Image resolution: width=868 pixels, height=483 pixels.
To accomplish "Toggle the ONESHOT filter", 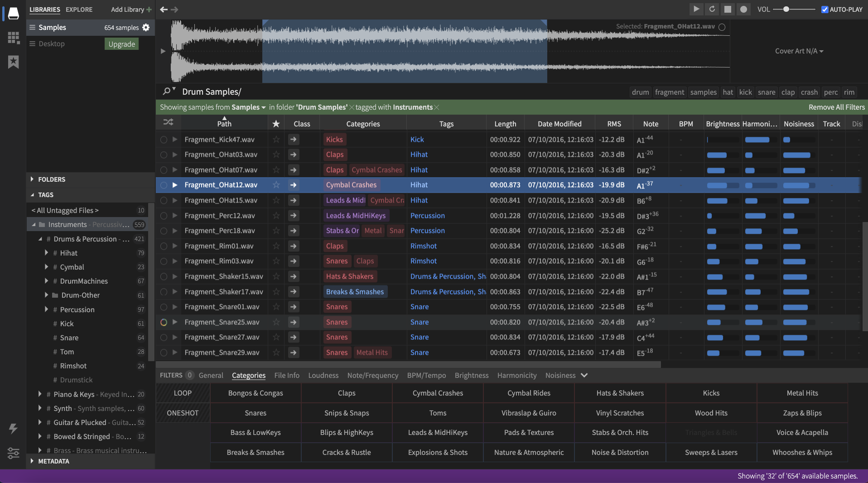I will pos(183,413).
